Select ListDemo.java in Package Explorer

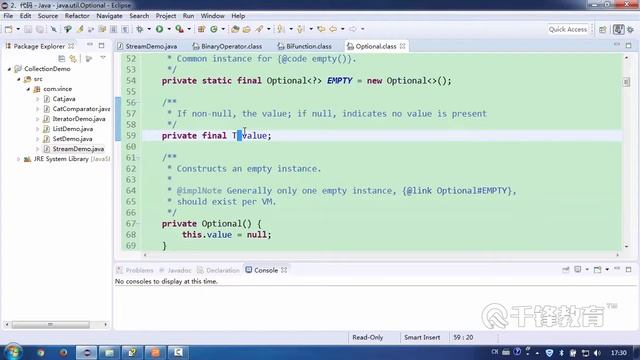pyautogui.click(x=73, y=129)
